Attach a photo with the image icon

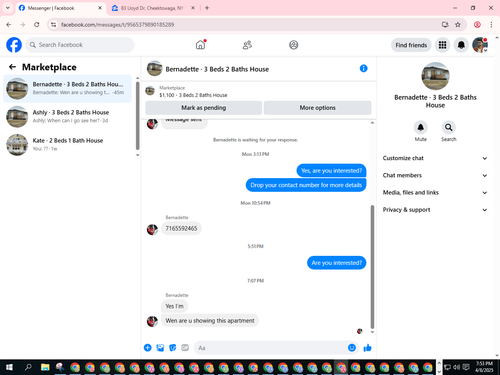[x=160, y=348]
